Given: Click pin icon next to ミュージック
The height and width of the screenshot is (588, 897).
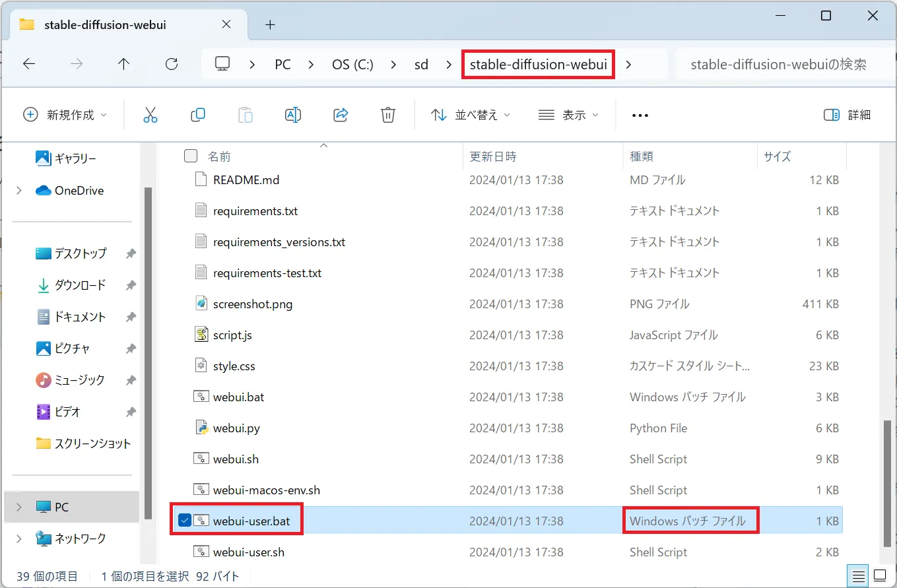Looking at the screenshot, I should point(131,380).
